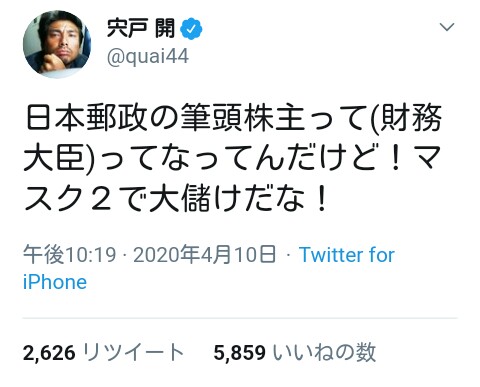View the 2,626 retweet count
Viewport: 480px width, 387px height.
coord(49,353)
